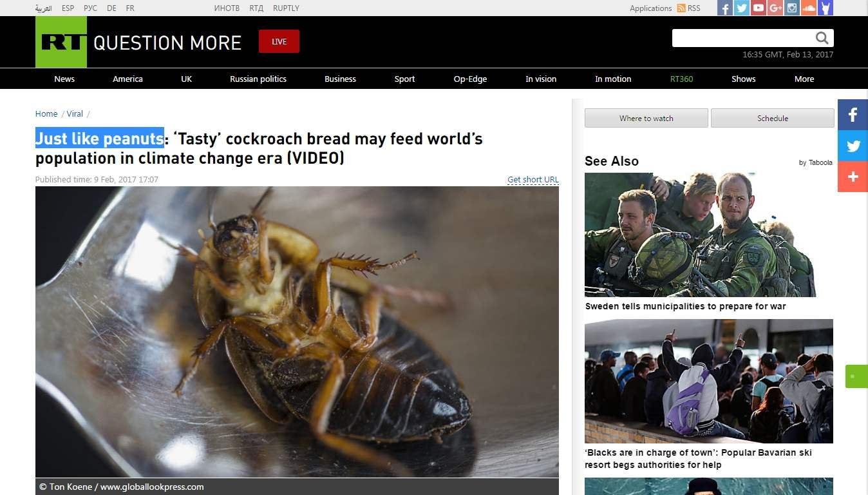The width and height of the screenshot is (868, 495).
Task: Go to the Russian politics section
Action: [258, 79]
